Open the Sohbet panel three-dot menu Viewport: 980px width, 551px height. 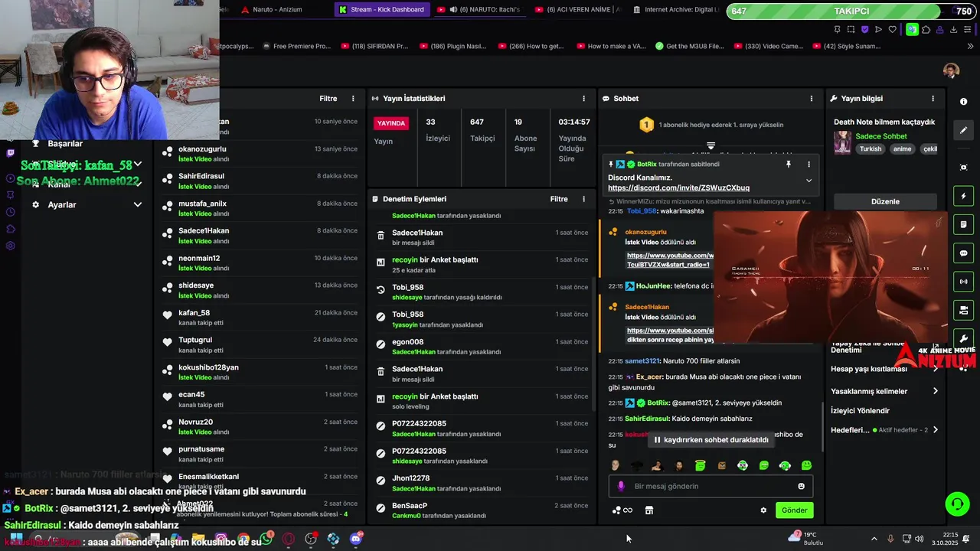(812, 99)
